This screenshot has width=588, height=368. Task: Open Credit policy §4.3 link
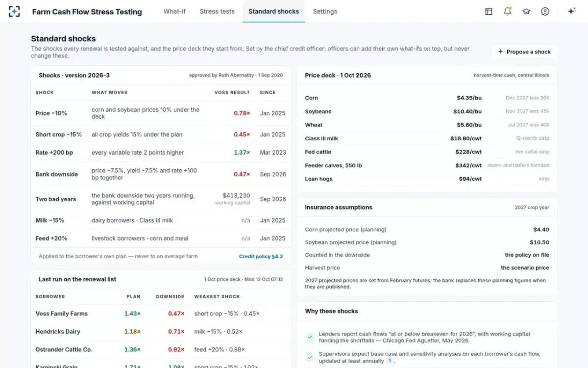[261, 256]
